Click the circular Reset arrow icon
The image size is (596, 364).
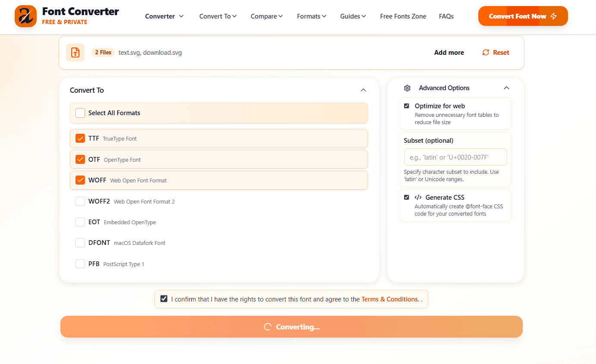click(x=485, y=52)
